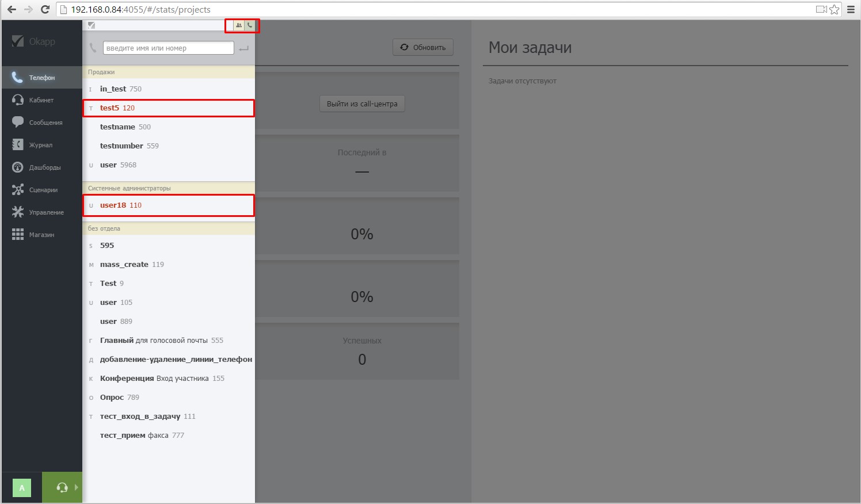The image size is (861, 504).
Task: Open the Chrome menu button
Action: [x=851, y=10]
